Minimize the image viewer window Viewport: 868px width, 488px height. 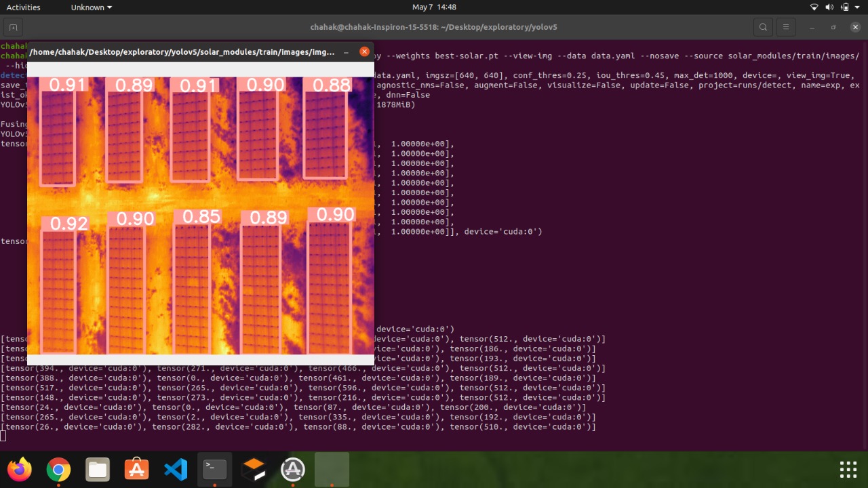[x=346, y=52]
